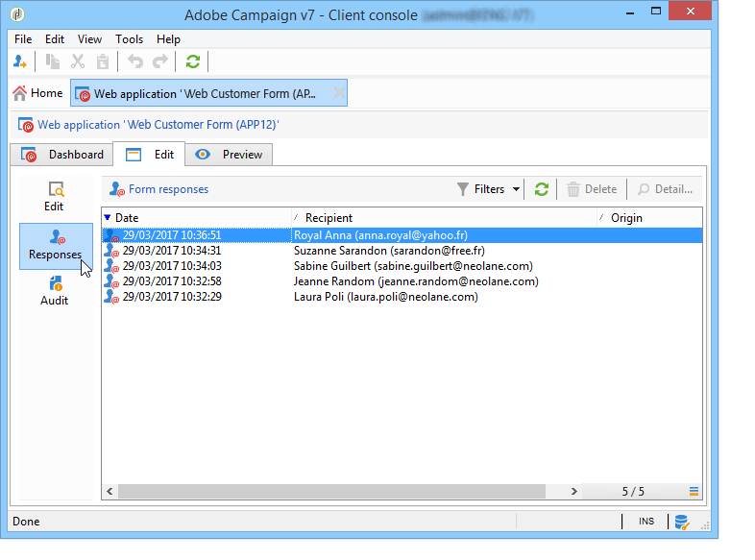
Task: Click recipient Royal Anna cell
Action: coord(381,235)
